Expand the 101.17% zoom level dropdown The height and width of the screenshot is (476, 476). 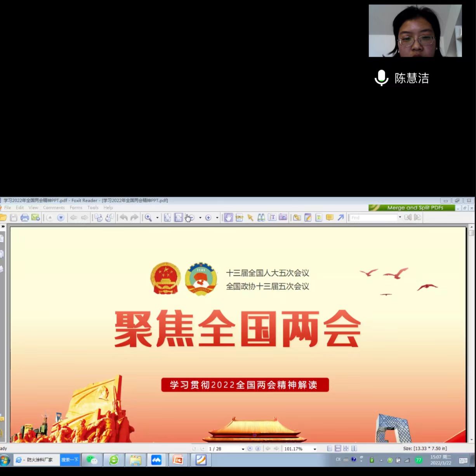(x=314, y=449)
